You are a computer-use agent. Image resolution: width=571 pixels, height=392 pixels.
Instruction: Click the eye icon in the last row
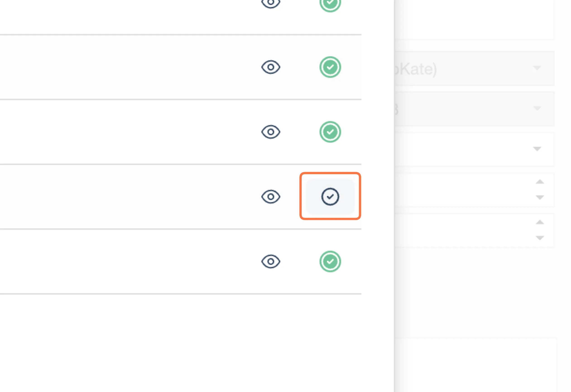tap(271, 261)
